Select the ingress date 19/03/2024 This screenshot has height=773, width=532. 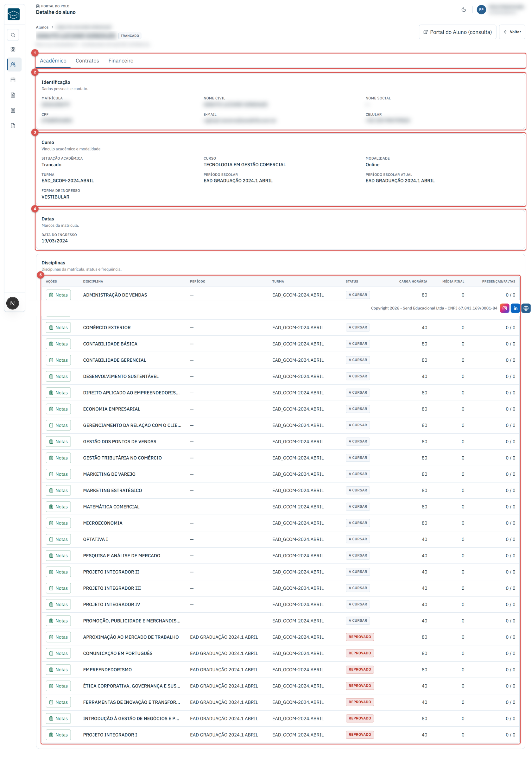[55, 241]
